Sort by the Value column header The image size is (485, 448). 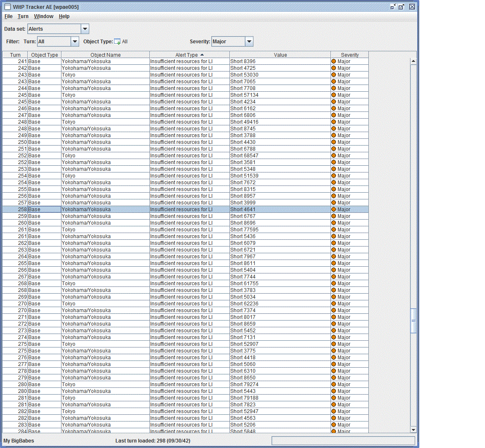pyautogui.click(x=280, y=55)
